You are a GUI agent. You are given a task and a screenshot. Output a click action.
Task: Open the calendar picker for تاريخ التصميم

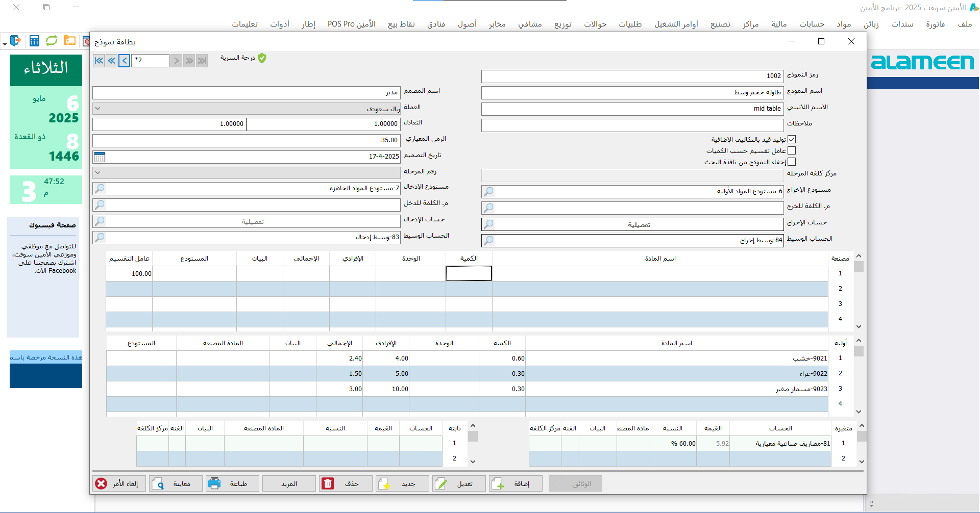[x=100, y=157]
